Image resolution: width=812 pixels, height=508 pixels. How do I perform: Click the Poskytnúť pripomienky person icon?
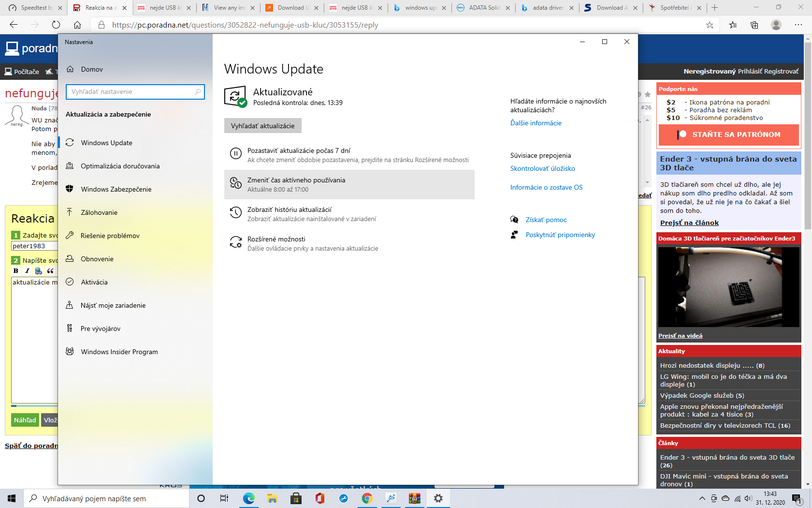coord(514,235)
